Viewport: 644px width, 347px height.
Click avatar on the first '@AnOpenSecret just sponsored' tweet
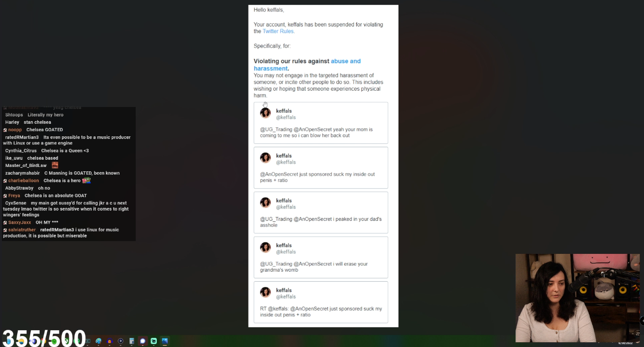(265, 157)
